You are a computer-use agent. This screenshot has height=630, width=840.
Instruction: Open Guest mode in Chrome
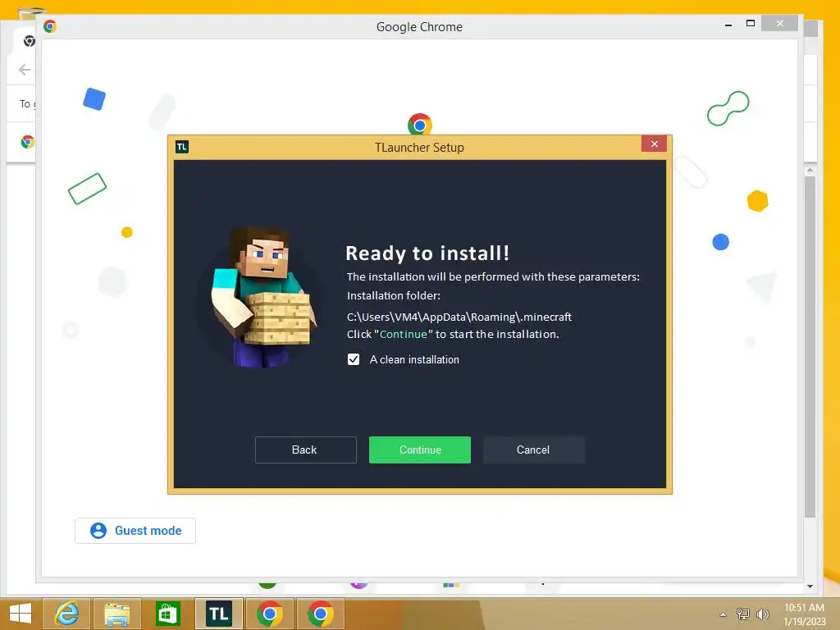[135, 531]
